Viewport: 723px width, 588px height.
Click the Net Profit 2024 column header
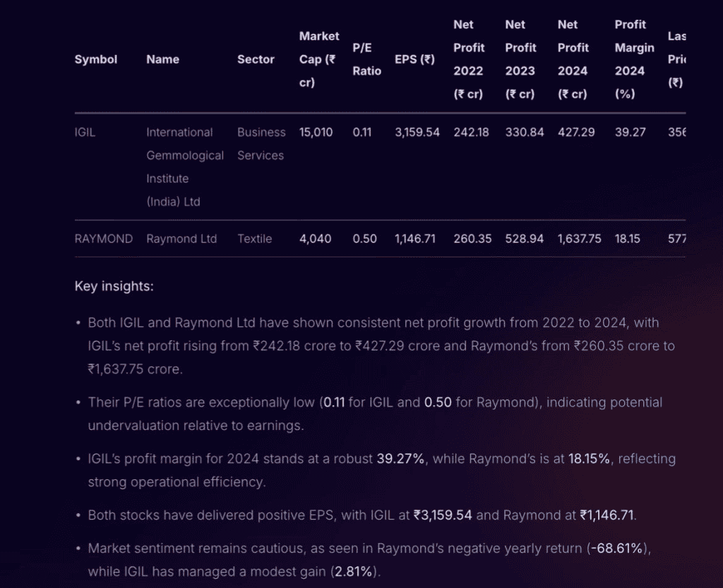click(573, 59)
